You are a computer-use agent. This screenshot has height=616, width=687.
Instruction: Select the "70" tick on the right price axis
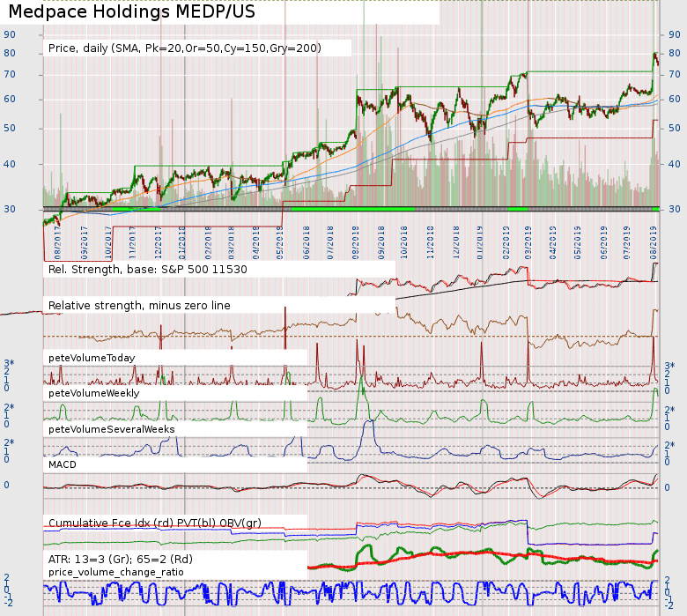coord(675,75)
